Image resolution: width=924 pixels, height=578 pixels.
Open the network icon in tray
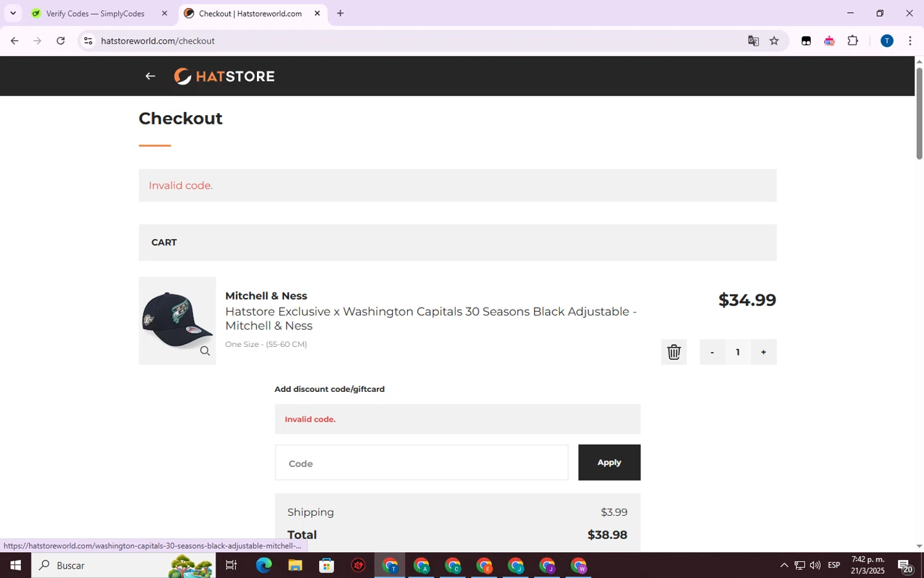click(800, 565)
